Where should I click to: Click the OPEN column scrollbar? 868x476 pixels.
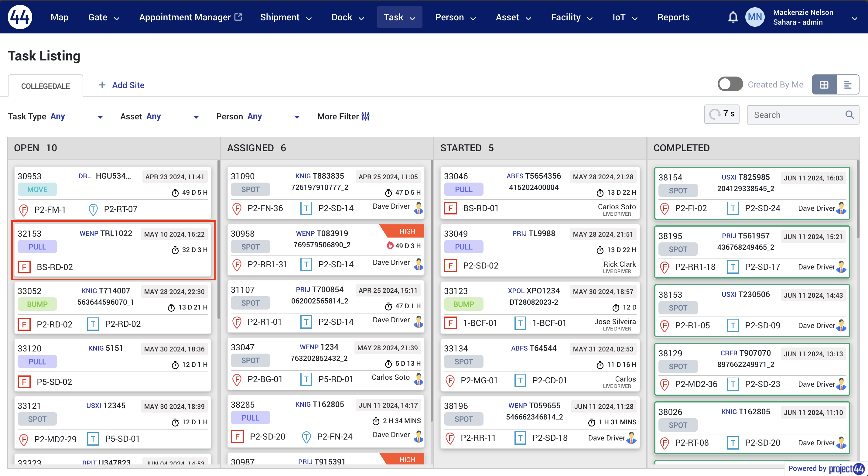click(218, 239)
